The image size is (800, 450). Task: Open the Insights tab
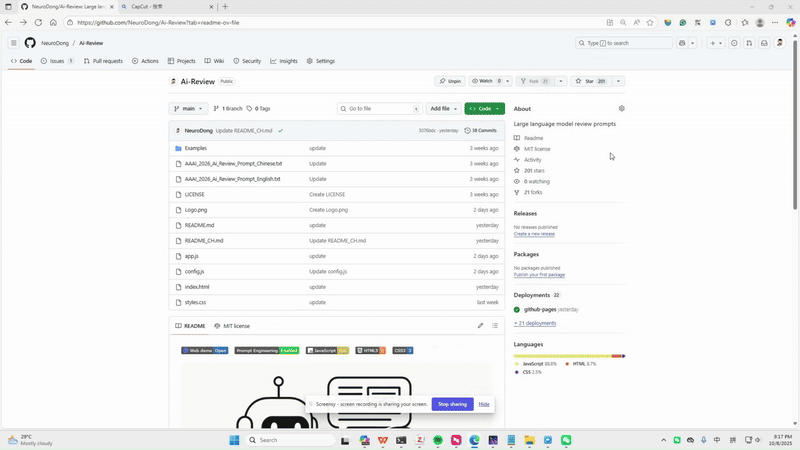pyautogui.click(x=284, y=61)
